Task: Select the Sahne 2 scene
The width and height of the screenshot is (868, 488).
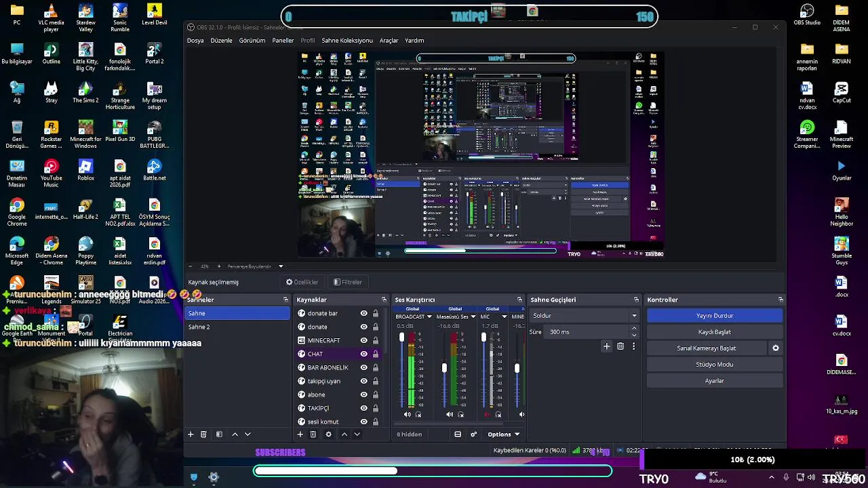Action: pyautogui.click(x=237, y=327)
